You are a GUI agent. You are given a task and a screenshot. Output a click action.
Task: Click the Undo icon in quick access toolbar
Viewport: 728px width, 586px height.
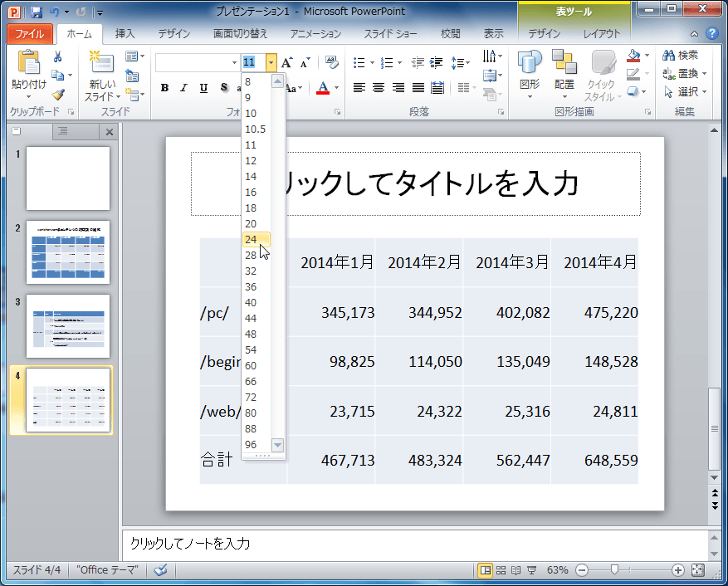click(x=54, y=12)
